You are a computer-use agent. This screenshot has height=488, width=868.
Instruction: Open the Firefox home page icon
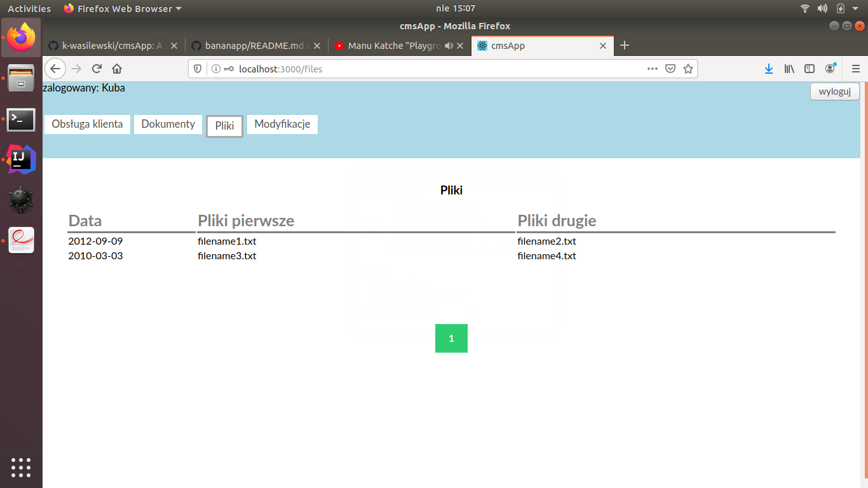pyautogui.click(x=117, y=69)
